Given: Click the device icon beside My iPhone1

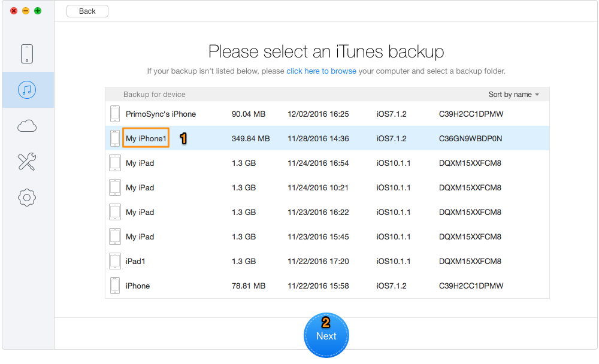Looking at the screenshot, I should 115,138.
